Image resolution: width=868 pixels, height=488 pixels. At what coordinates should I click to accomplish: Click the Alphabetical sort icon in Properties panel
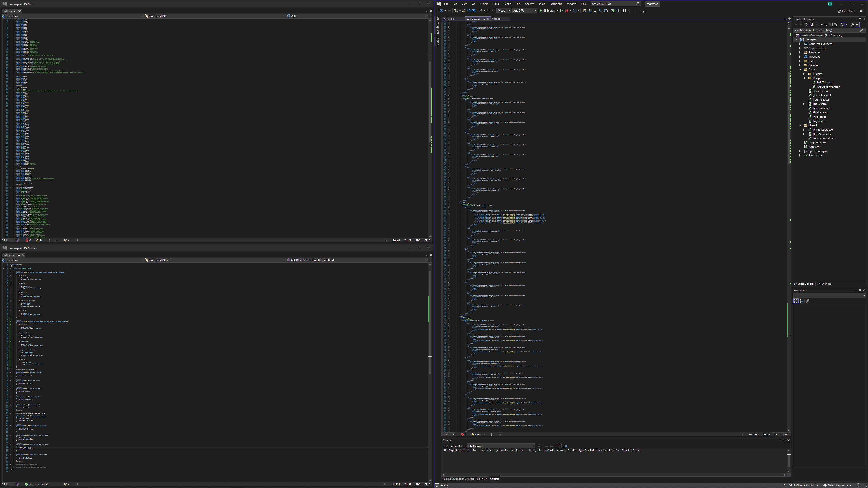point(801,301)
